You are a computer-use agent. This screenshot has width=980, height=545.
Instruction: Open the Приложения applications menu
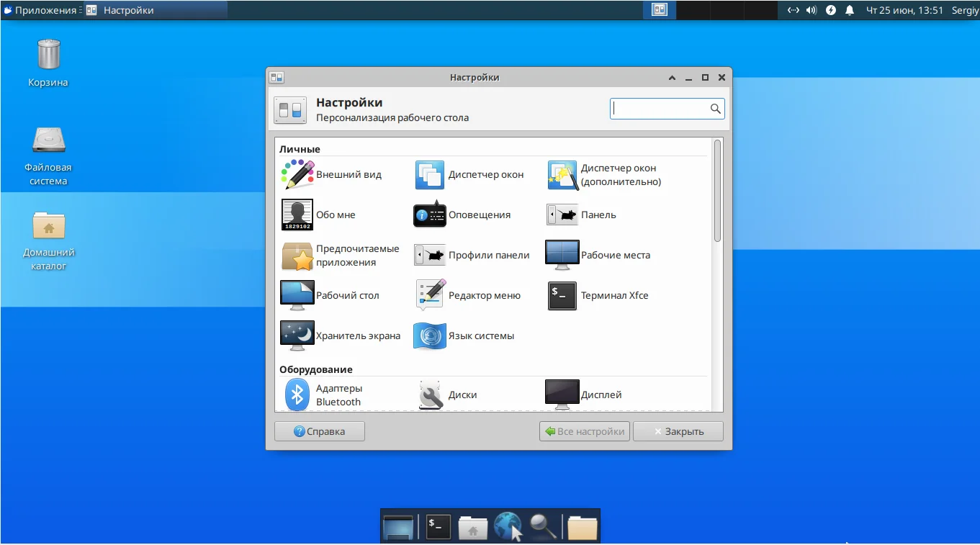[40, 10]
